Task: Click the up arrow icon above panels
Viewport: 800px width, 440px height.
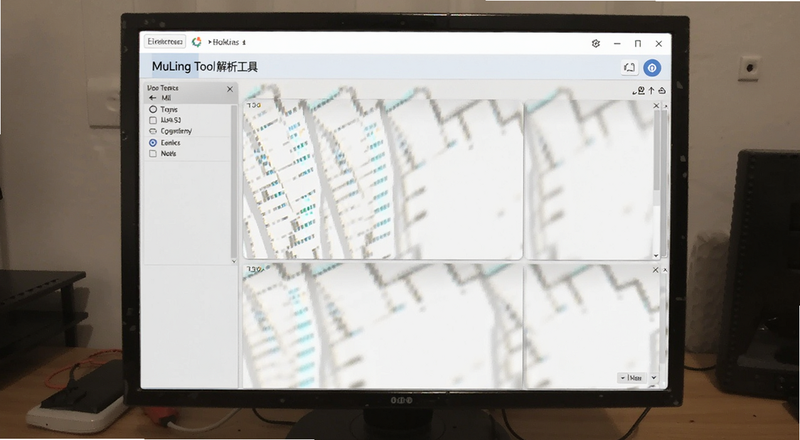Action: 652,91
